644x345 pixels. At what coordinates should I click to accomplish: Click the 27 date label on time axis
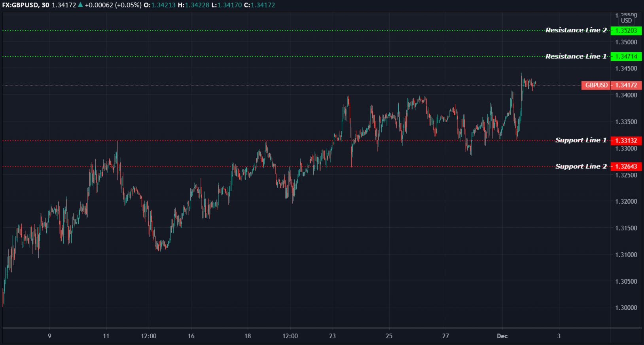(x=446, y=336)
